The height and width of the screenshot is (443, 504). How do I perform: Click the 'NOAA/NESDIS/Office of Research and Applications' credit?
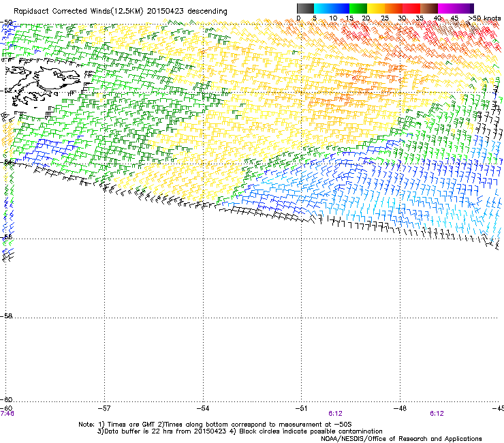tap(401, 439)
